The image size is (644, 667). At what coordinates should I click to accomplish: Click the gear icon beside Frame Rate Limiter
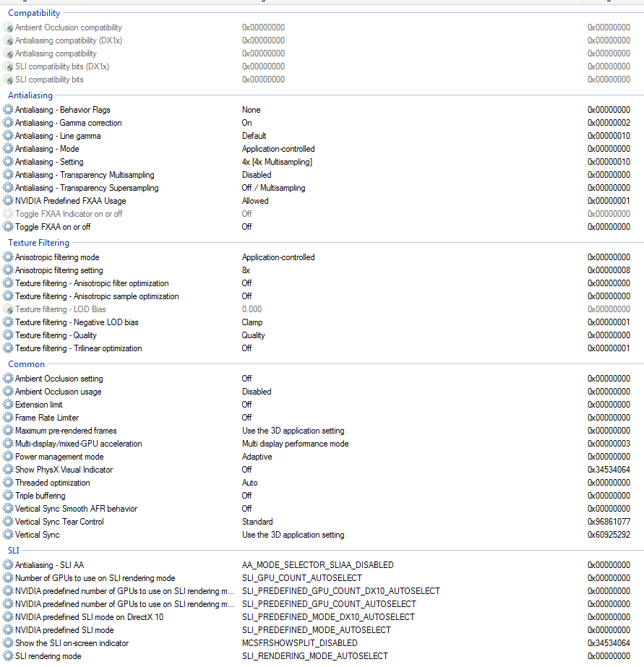[8, 418]
